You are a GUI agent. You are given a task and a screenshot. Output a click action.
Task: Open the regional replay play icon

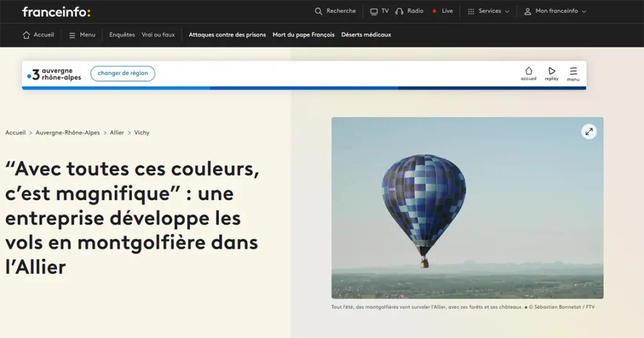click(552, 70)
